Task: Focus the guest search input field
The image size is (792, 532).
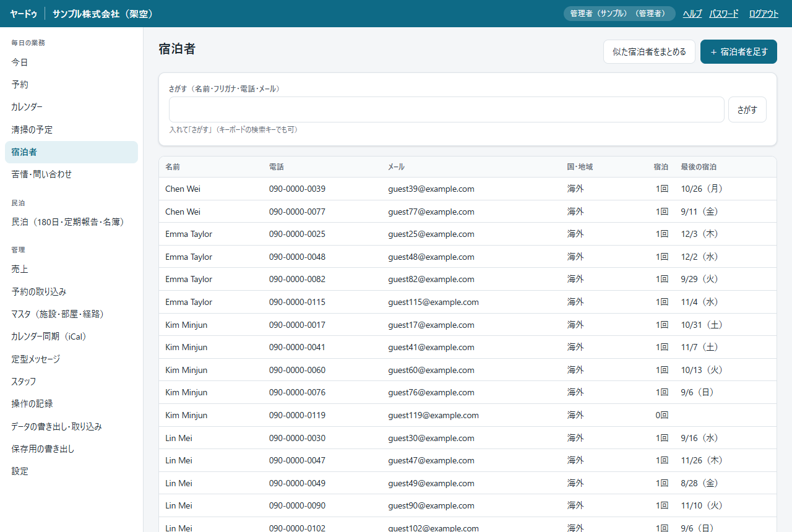Action: (446, 109)
